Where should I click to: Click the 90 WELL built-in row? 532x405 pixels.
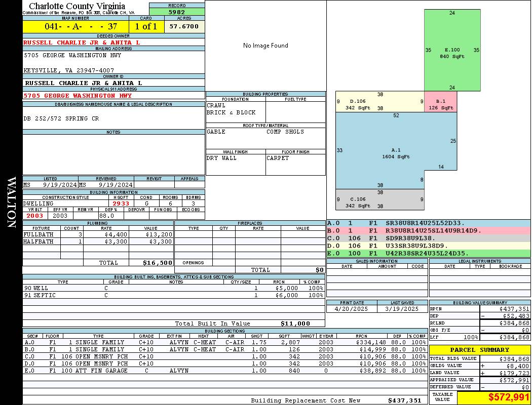174,288
